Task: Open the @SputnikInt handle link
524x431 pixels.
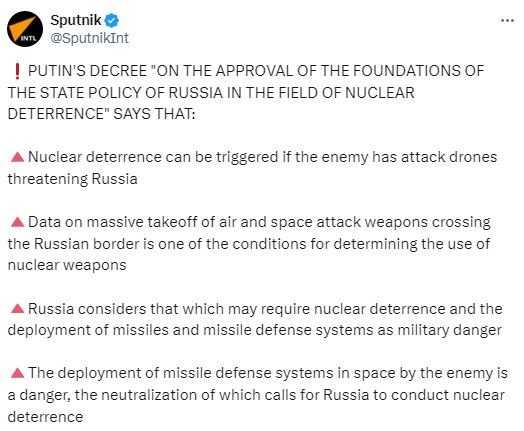Action: coord(89,38)
